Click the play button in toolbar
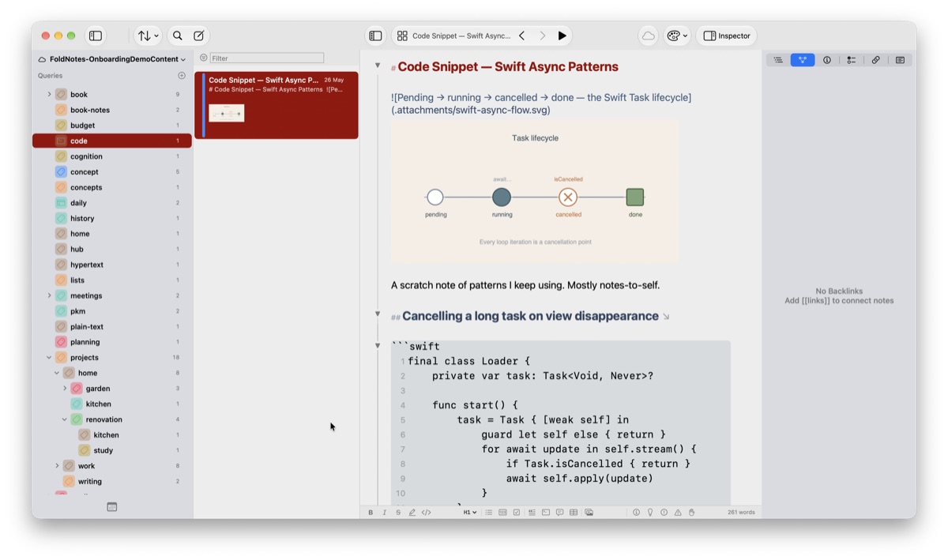This screenshot has height=560, width=948. point(562,36)
